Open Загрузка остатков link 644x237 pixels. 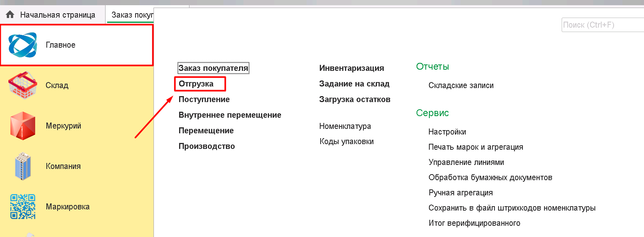point(355,99)
